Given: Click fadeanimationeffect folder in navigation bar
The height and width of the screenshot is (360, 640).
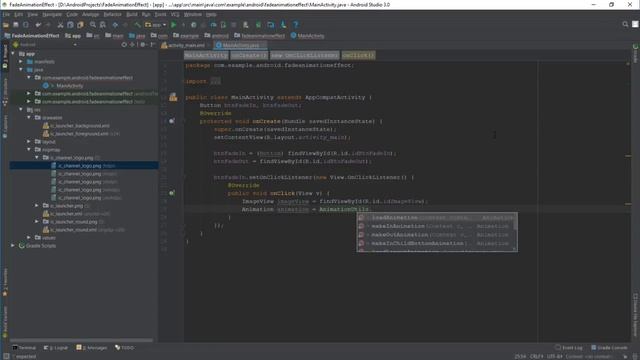Looking at the screenshot, I should pos(259,36).
